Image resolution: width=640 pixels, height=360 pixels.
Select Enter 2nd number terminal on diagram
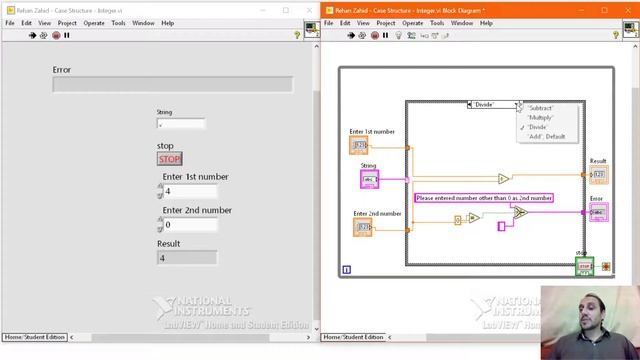click(x=362, y=227)
